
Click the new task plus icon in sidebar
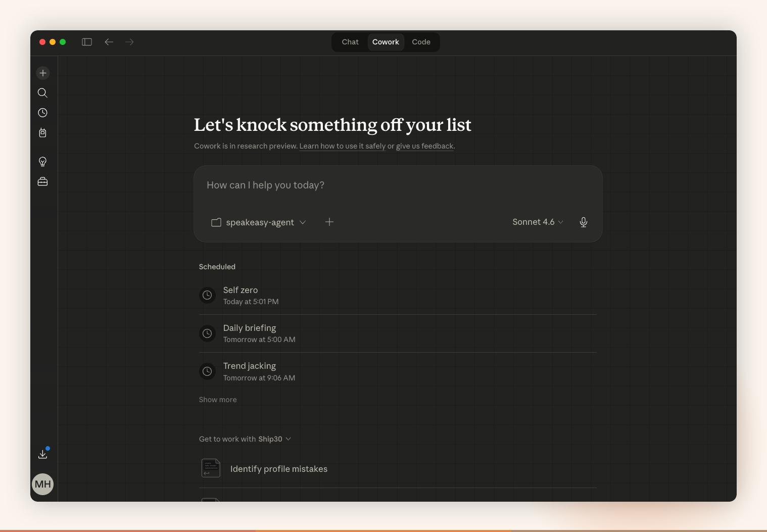[x=43, y=73]
